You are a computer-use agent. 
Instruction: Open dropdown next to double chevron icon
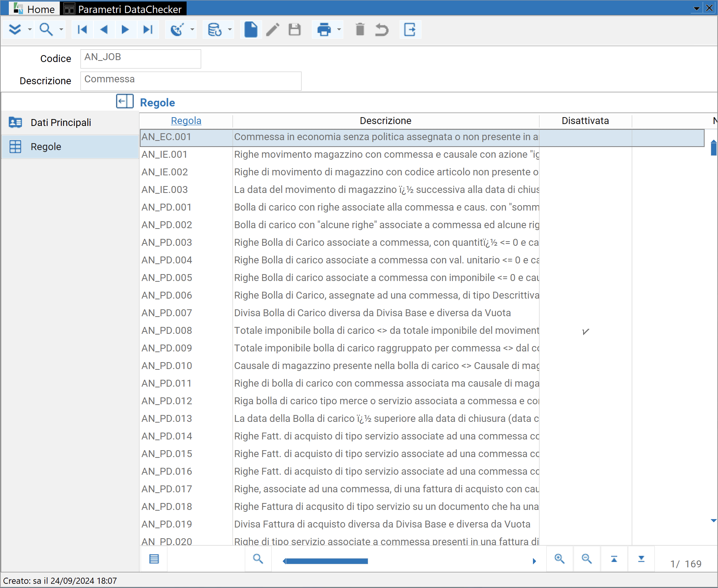30,29
